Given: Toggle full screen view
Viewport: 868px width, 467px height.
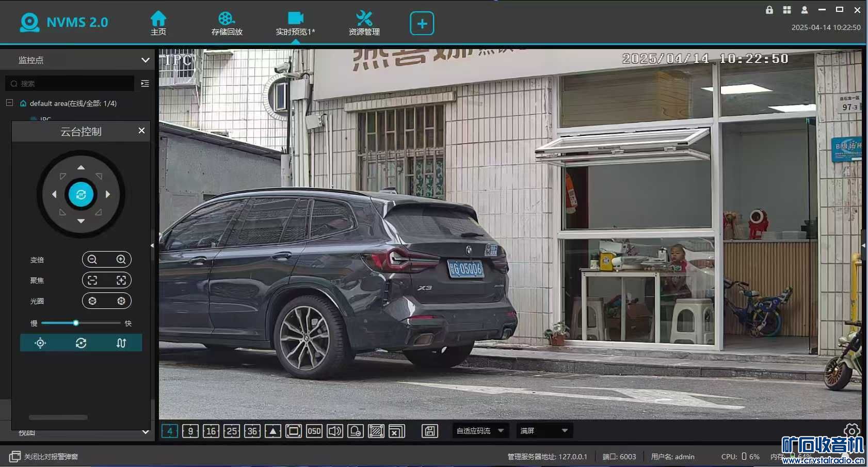Looking at the screenshot, I should [x=294, y=431].
